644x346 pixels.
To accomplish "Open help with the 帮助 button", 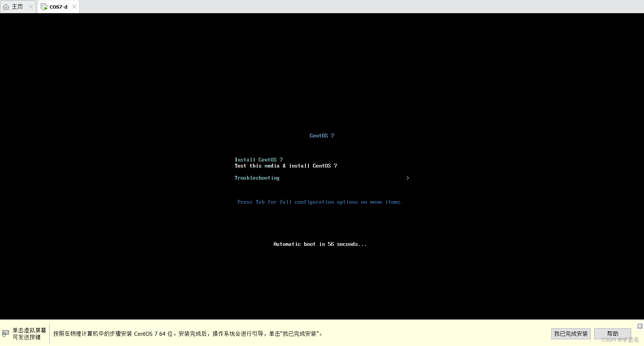I will [x=612, y=334].
